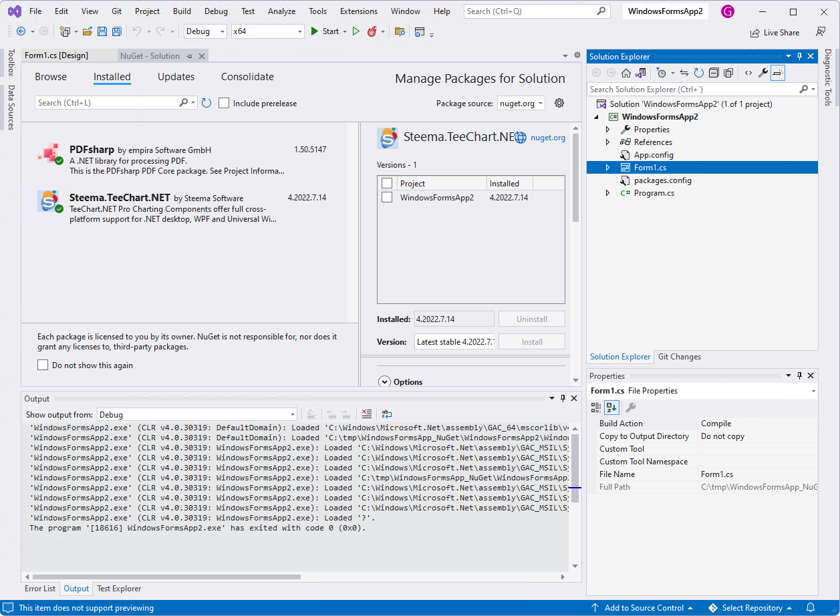Enable the Include prerelease checkbox
Viewport: 840px width, 616px height.
click(x=225, y=103)
